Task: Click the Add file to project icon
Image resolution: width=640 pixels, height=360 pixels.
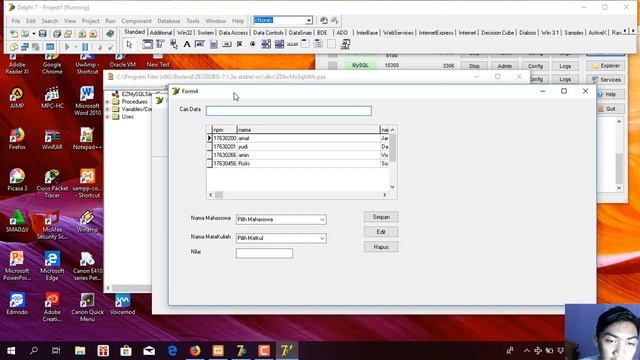Action: pos(82,34)
